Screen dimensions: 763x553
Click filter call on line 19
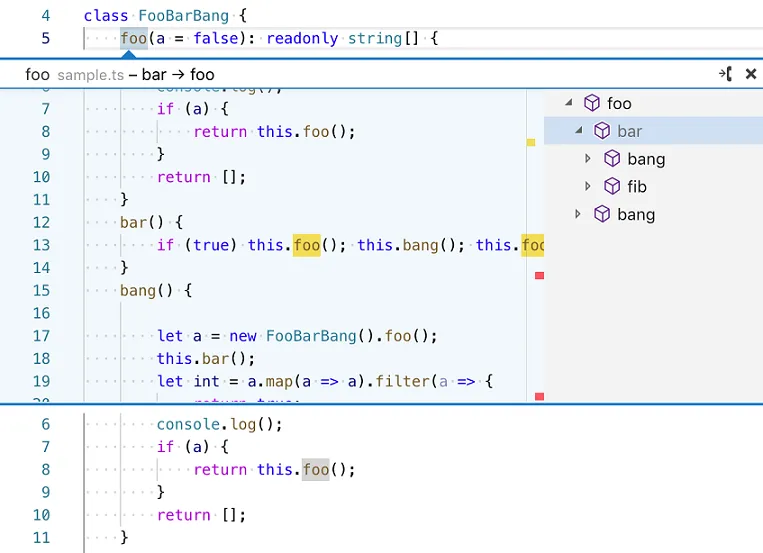pos(402,381)
